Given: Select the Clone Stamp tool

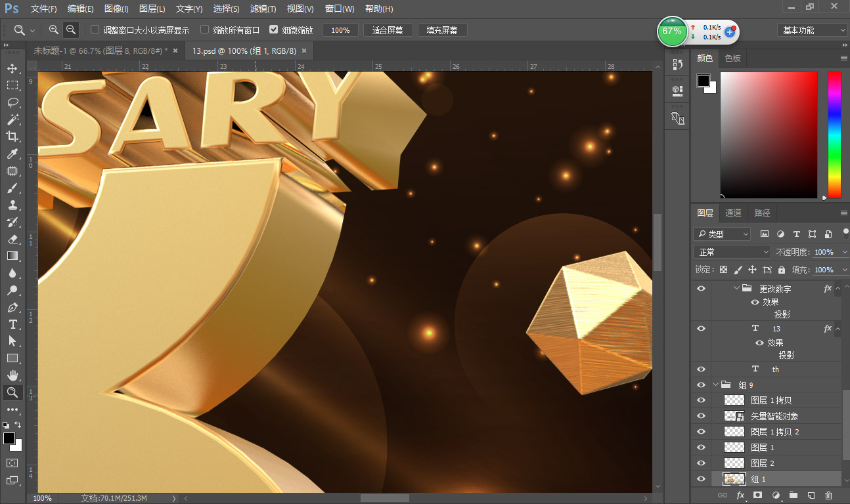Looking at the screenshot, I should 12,205.
